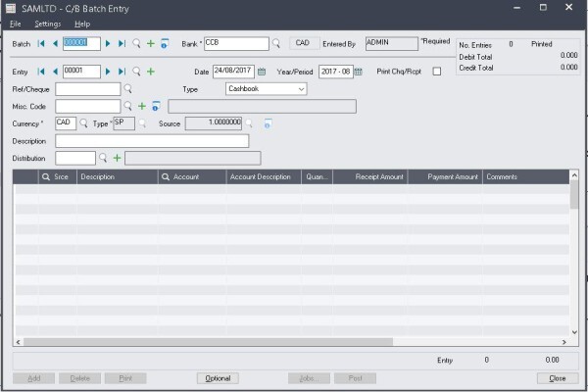Open batch zoom info icon
This screenshot has height=392, width=588.
(165, 43)
